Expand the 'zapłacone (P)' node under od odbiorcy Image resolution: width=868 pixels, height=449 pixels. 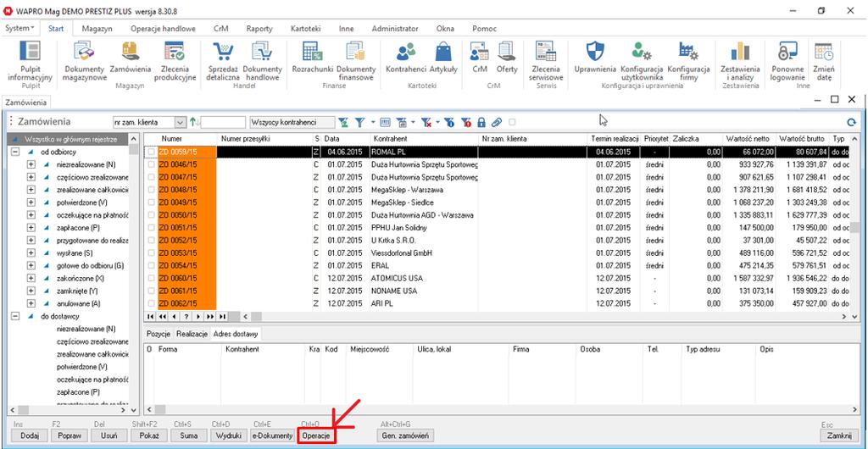pos(31,227)
